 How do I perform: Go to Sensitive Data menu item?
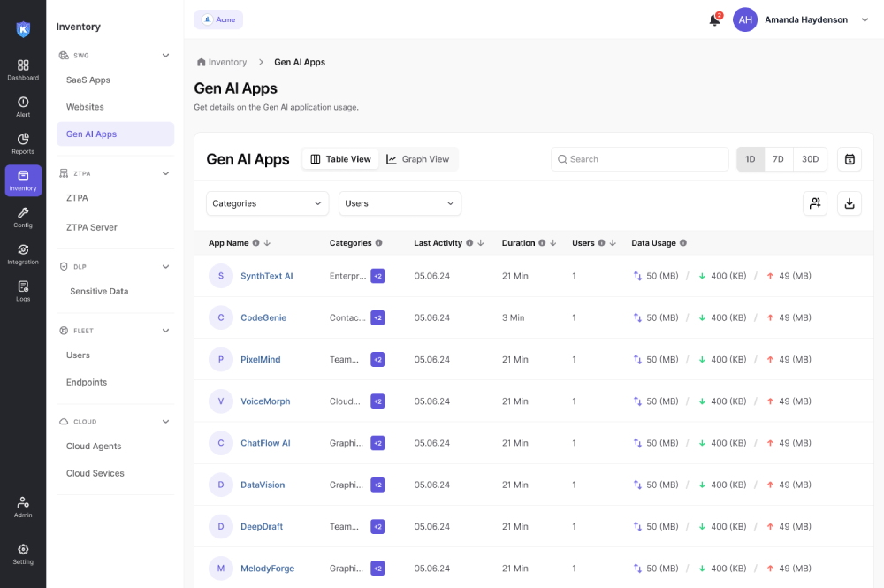99,291
